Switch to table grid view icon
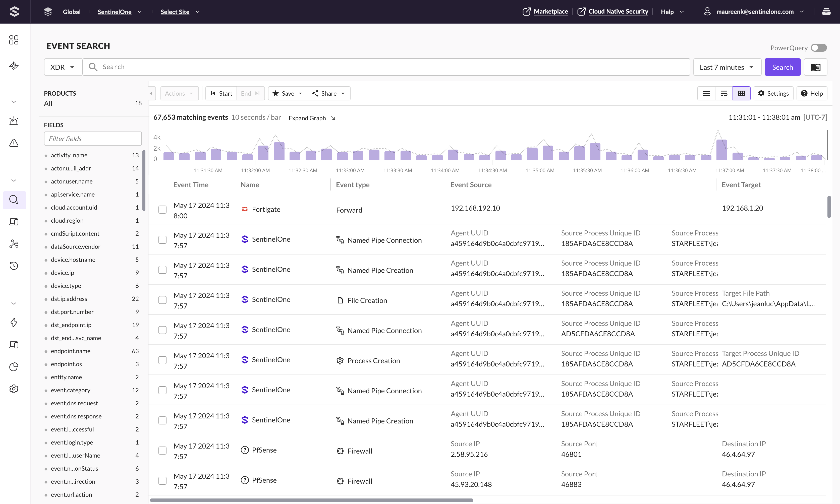The height and width of the screenshot is (504, 840). click(741, 93)
